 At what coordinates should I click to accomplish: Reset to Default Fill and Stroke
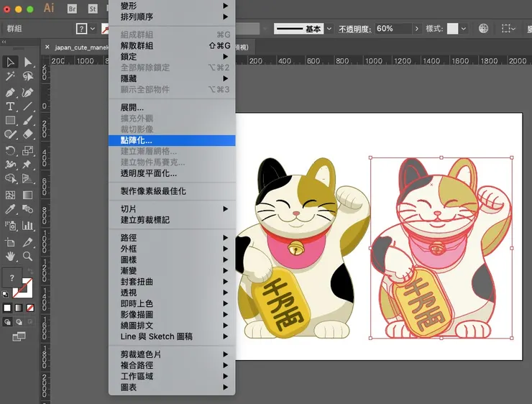click(5, 294)
